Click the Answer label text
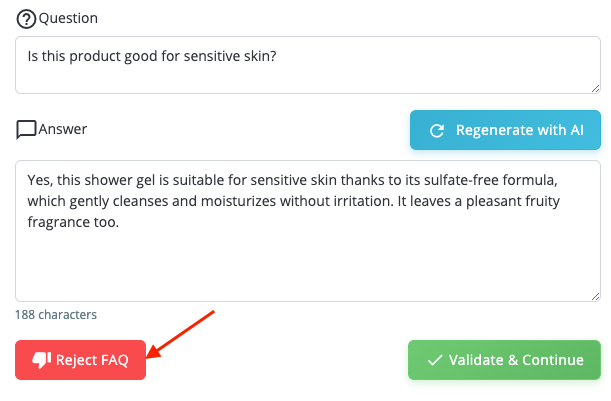Screen dimensions: 611x401 [62, 129]
